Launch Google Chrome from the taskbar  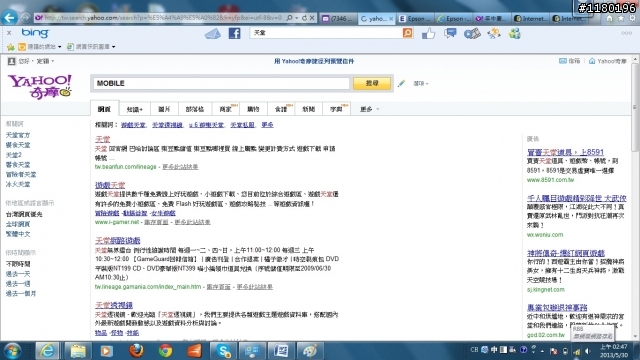coord(165,351)
